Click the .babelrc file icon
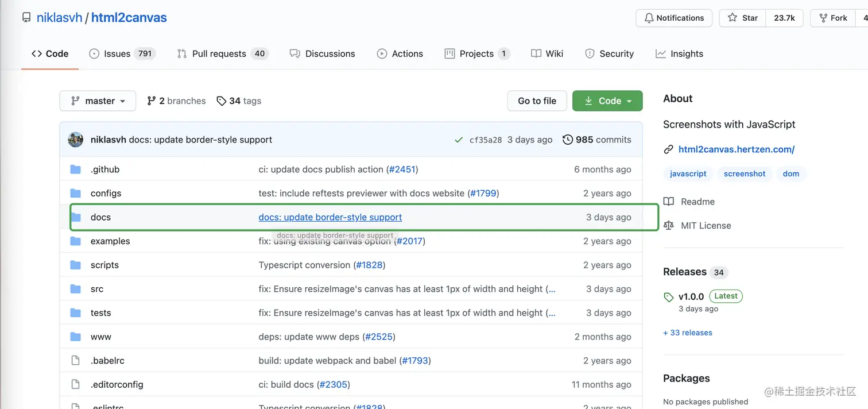The image size is (868, 409). coord(75,361)
